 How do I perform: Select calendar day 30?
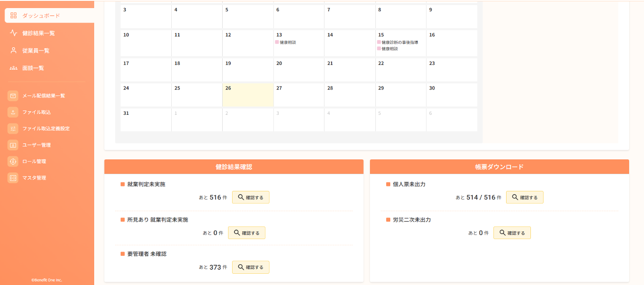pyautogui.click(x=452, y=95)
